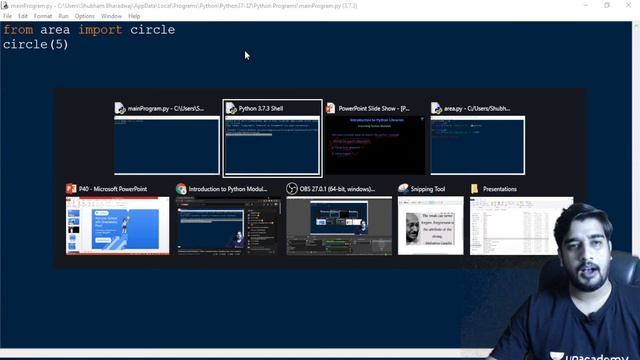640x360 pixels.
Task: Click the 'area.py - C:/Users/Shubh...' switcher title
Action: [x=477, y=109]
